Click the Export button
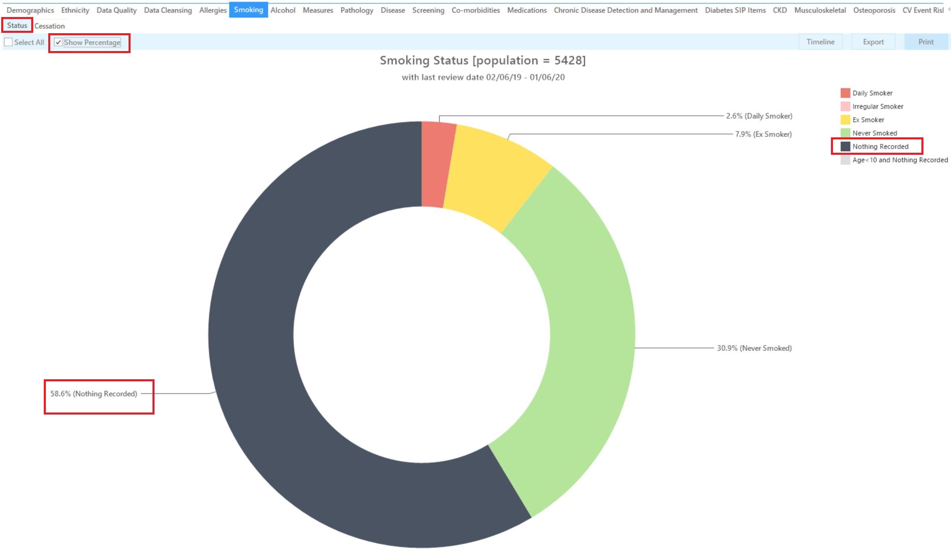 point(873,42)
